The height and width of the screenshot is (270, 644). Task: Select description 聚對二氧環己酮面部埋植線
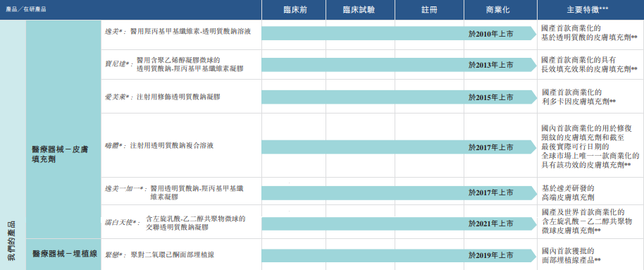172,255
